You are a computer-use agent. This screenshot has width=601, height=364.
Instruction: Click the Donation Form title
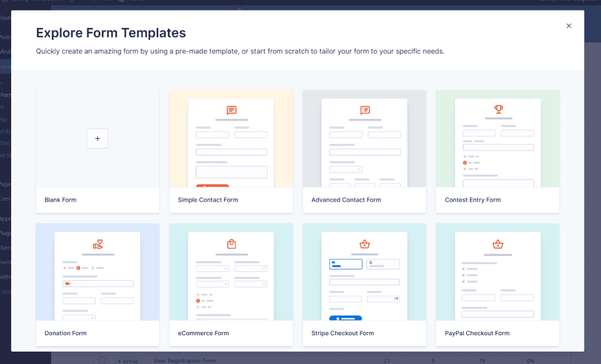(x=66, y=333)
